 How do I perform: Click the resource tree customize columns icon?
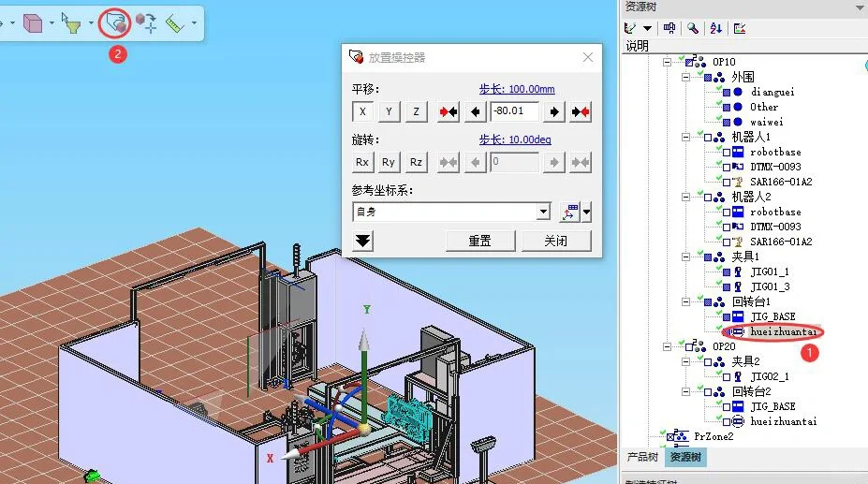[630, 28]
